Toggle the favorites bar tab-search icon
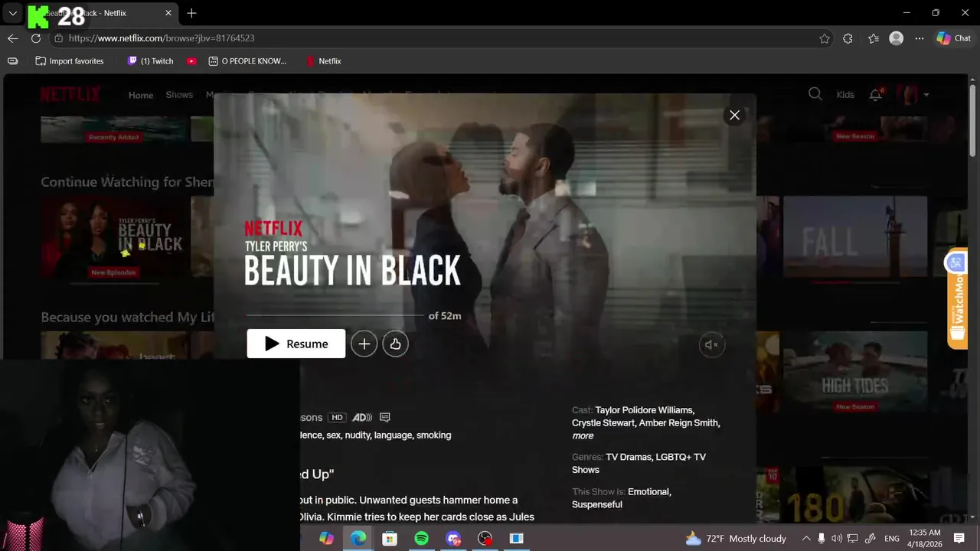 tap(12, 61)
